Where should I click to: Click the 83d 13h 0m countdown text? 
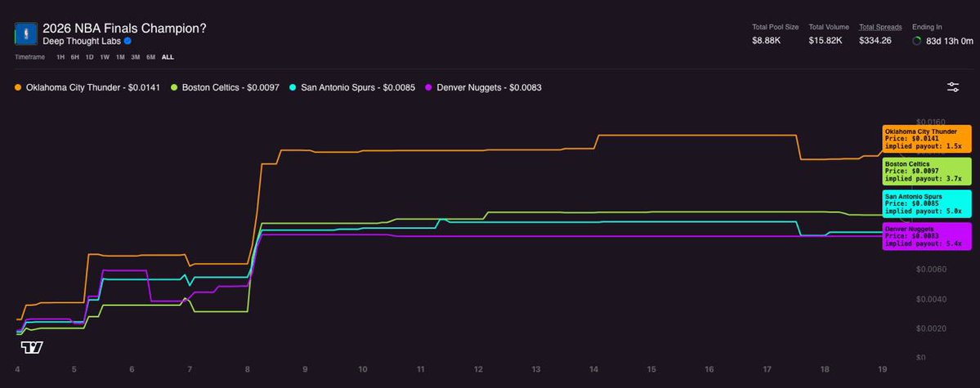click(950, 41)
